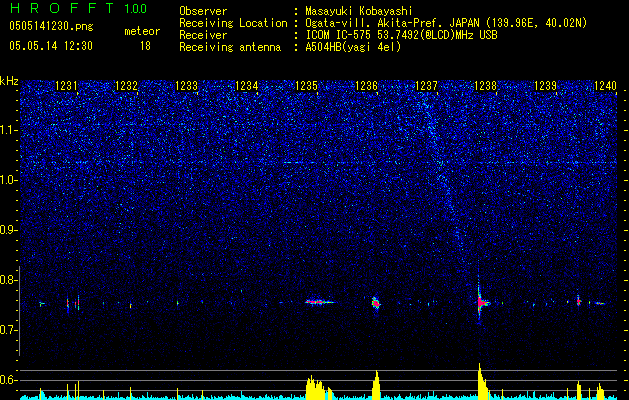
Task: Click the 1233 time marker
Action: pyautogui.click(x=187, y=86)
